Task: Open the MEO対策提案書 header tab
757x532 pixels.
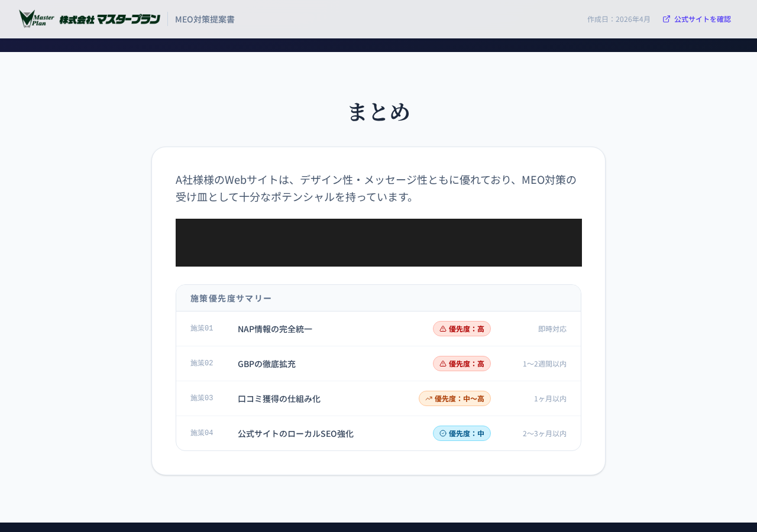Action: coord(205,18)
